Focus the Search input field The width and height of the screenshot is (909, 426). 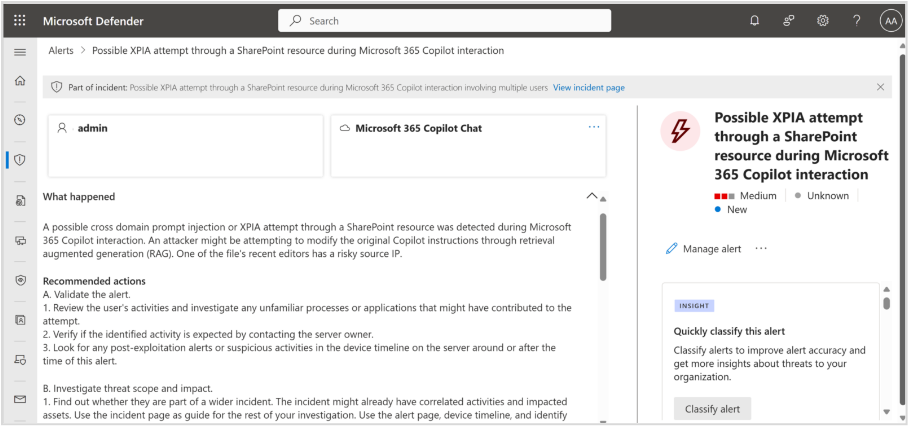click(445, 21)
